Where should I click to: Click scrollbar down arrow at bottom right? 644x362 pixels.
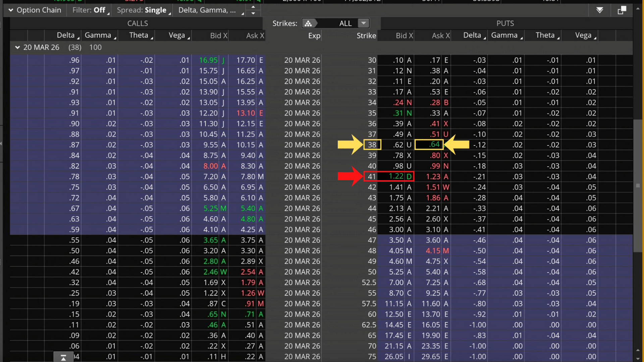tap(638, 359)
